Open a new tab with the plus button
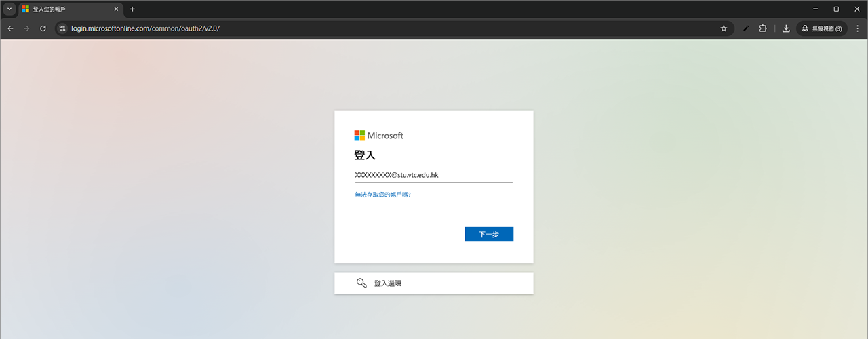 (132, 9)
